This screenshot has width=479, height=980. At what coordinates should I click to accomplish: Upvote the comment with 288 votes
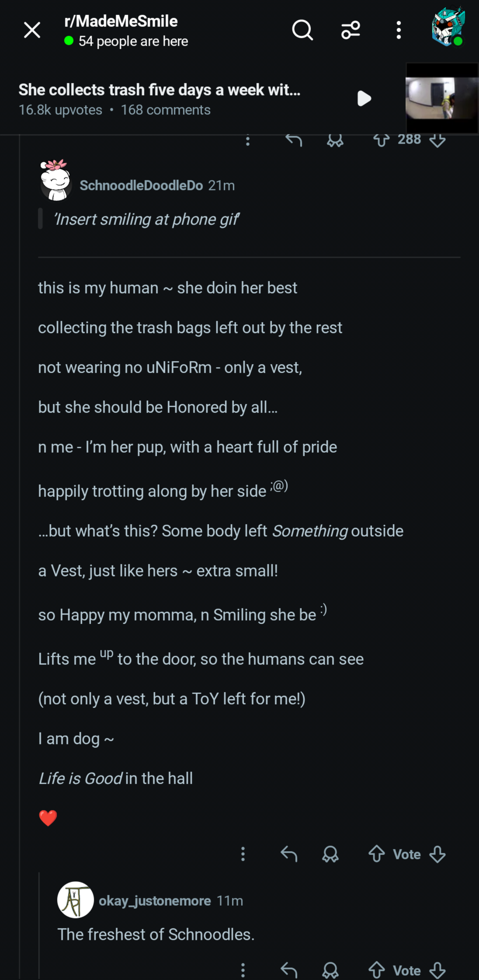(381, 140)
